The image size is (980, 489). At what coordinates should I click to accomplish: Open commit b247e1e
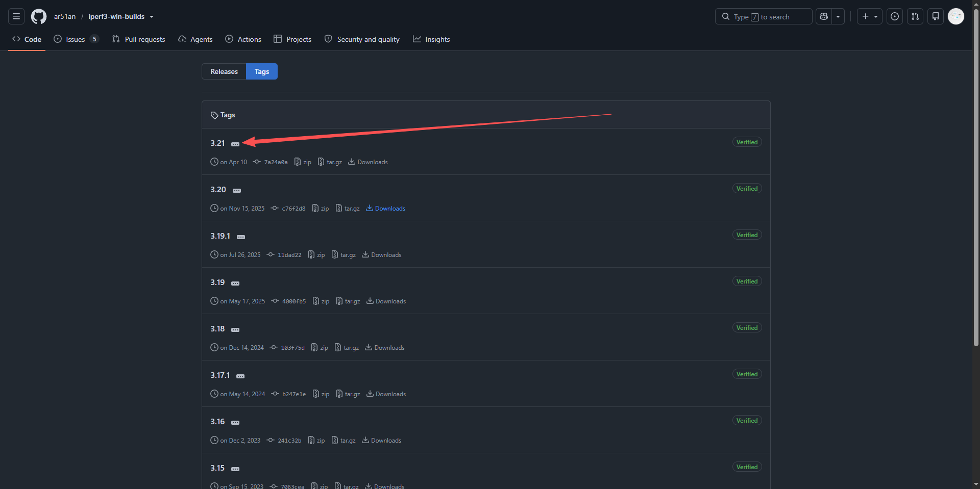(289, 394)
